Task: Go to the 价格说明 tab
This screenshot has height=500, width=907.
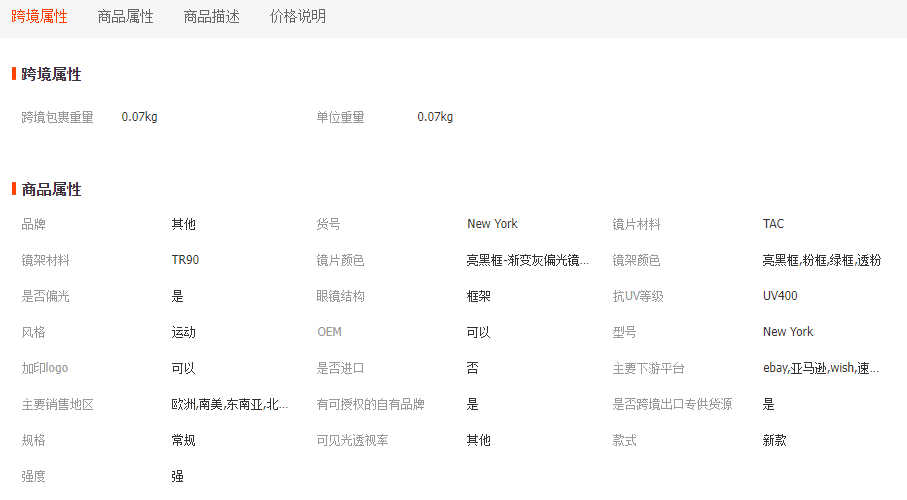Action: pos(298,17)
